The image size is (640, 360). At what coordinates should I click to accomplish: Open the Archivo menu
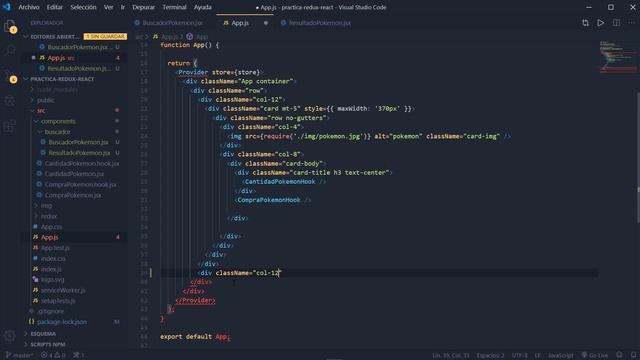[x=29, y=7]
